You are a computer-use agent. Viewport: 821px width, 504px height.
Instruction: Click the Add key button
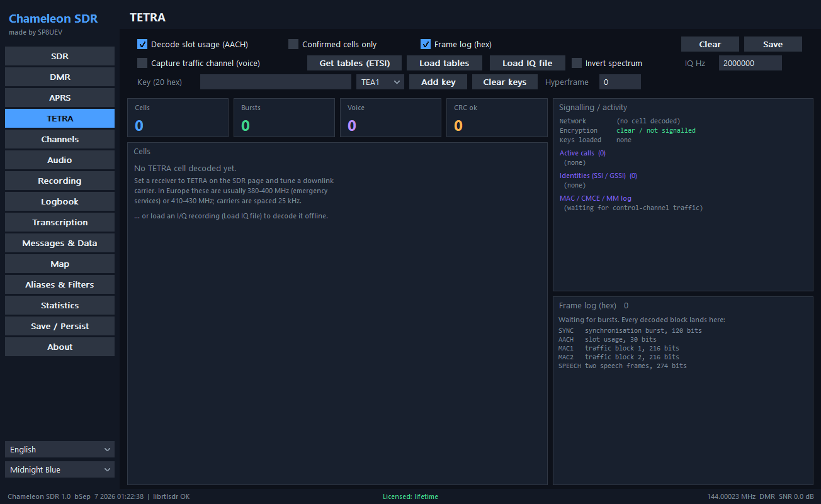point(438,82)
